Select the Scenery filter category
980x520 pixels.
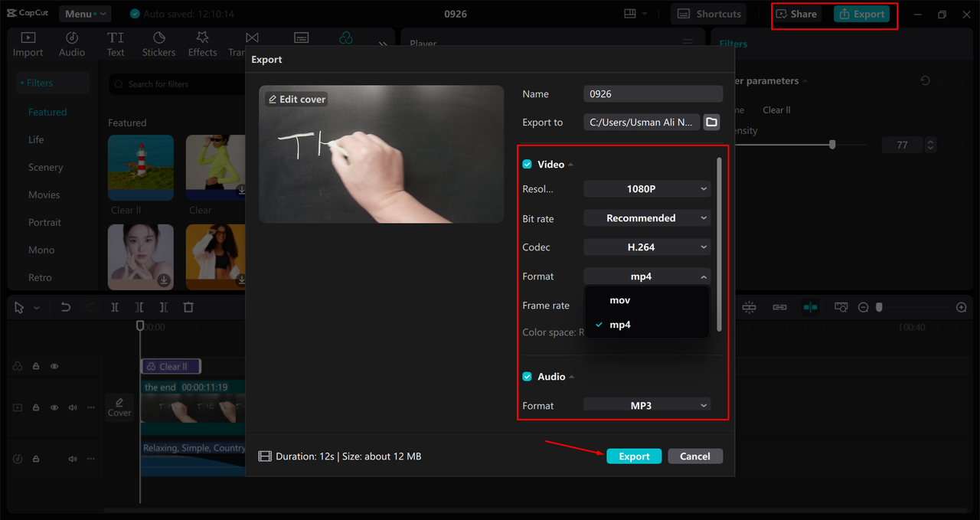[46, 167]
